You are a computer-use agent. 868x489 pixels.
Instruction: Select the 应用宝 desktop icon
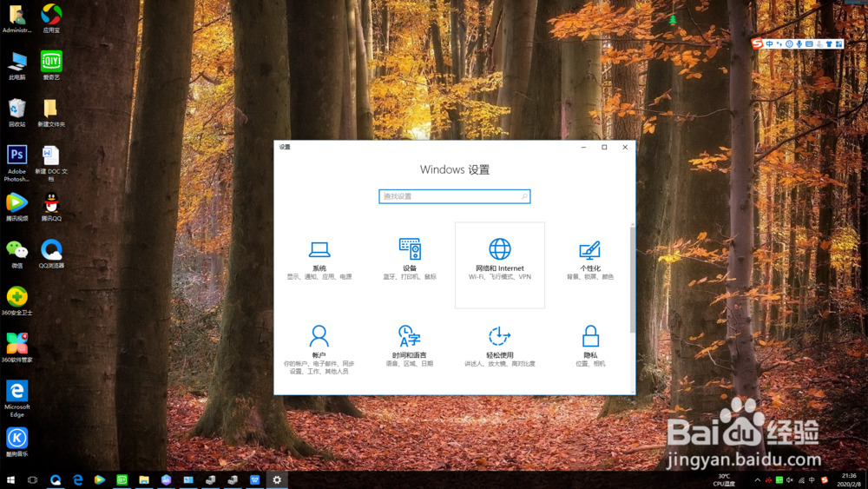click(x=51, y=18)
